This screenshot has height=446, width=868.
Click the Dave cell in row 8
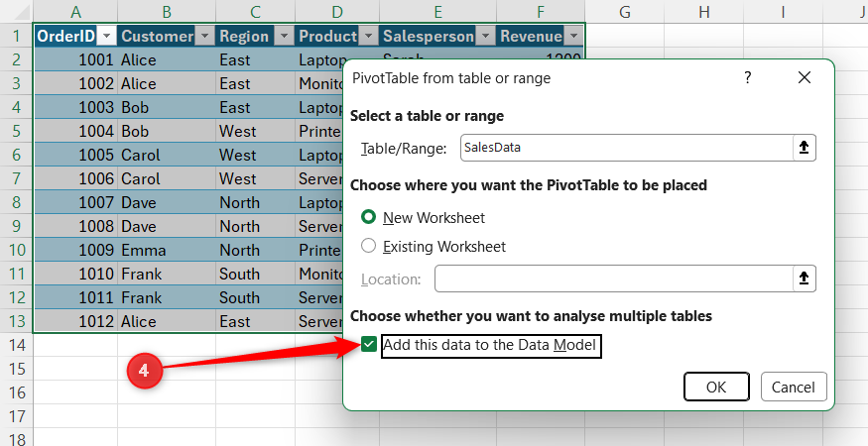[167, 202]
